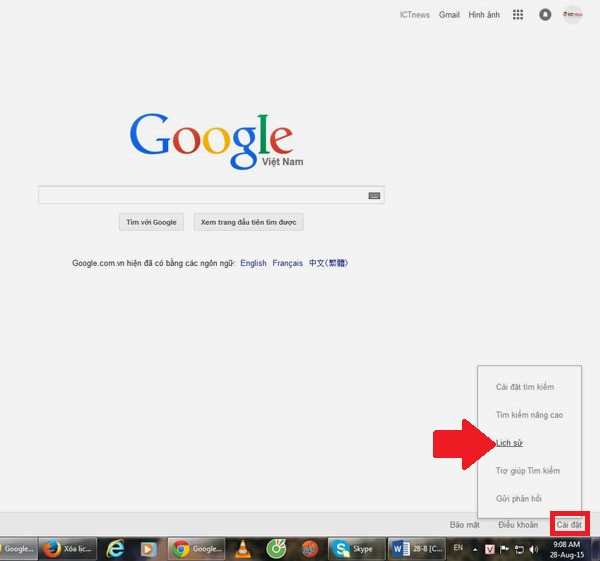Open the orange globe taskbar icon
The width and height of the screenshot is (600, 561).
[309, 549]
